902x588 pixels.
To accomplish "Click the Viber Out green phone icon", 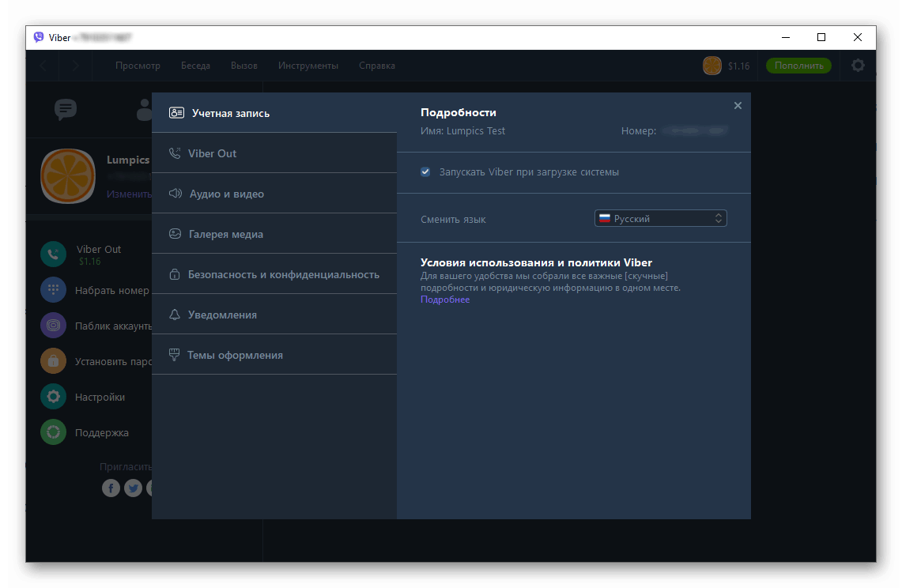I will tap(53, 254).
